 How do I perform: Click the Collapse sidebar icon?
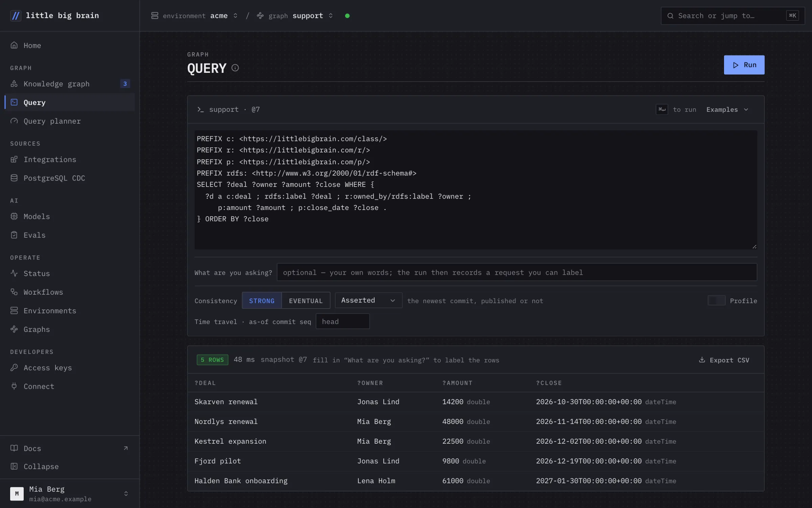[x=14, y=466]
